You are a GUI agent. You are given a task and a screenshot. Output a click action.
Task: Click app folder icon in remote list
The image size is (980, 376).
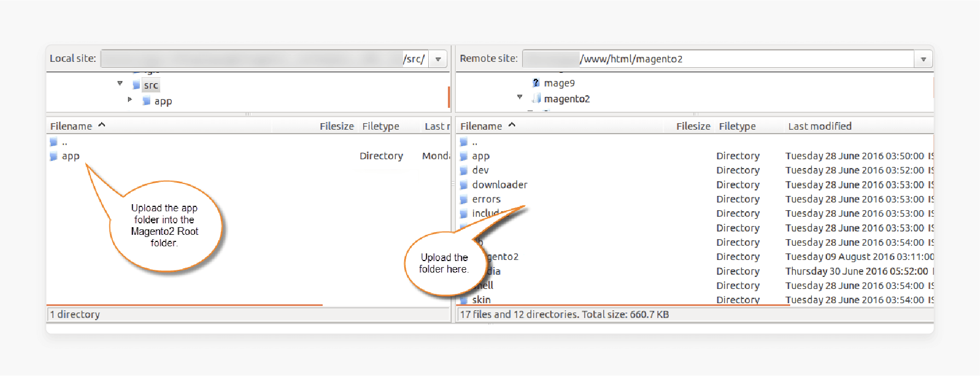[x=464, y=157]
